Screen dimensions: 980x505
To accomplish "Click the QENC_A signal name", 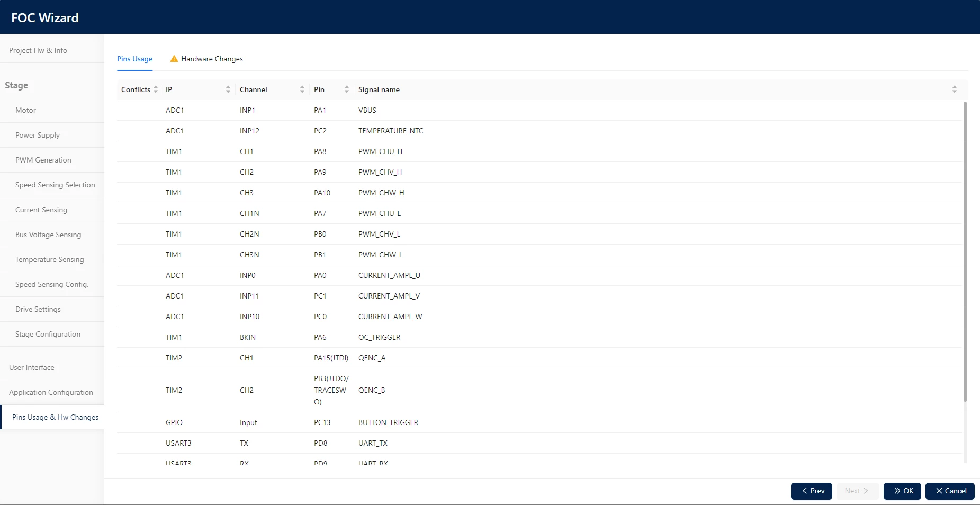I will 372,358.
